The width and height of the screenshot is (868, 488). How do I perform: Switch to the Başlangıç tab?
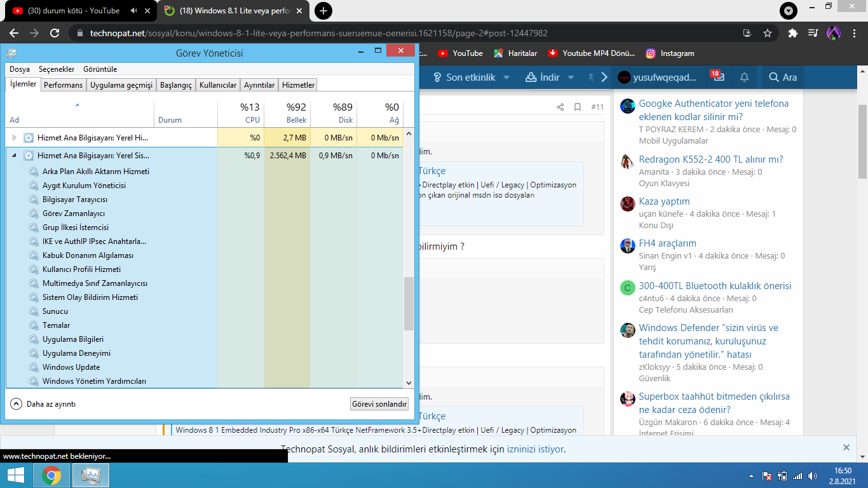click(x=176, y=85)
